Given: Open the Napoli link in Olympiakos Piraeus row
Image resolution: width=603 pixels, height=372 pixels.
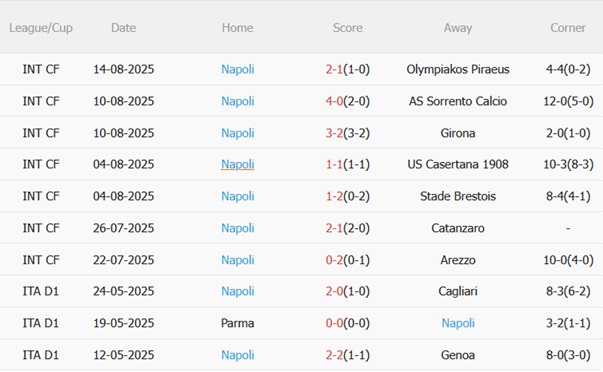Looking at the screenshot, I should (238, 69).
